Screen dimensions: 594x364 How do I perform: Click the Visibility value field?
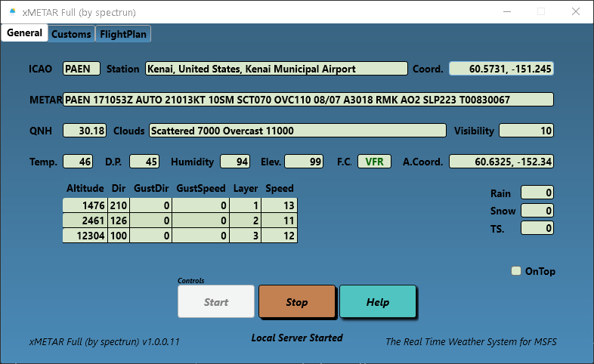[526, 131]
